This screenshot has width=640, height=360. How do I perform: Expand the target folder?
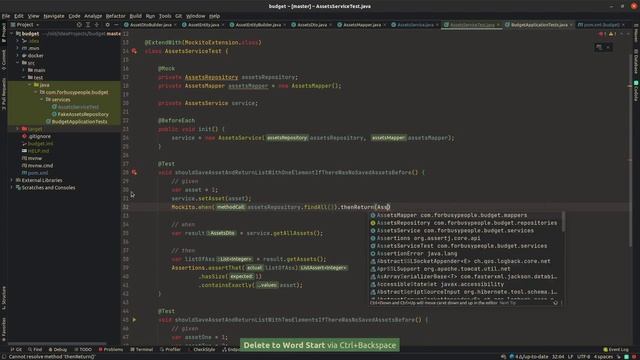pos(18,129)
